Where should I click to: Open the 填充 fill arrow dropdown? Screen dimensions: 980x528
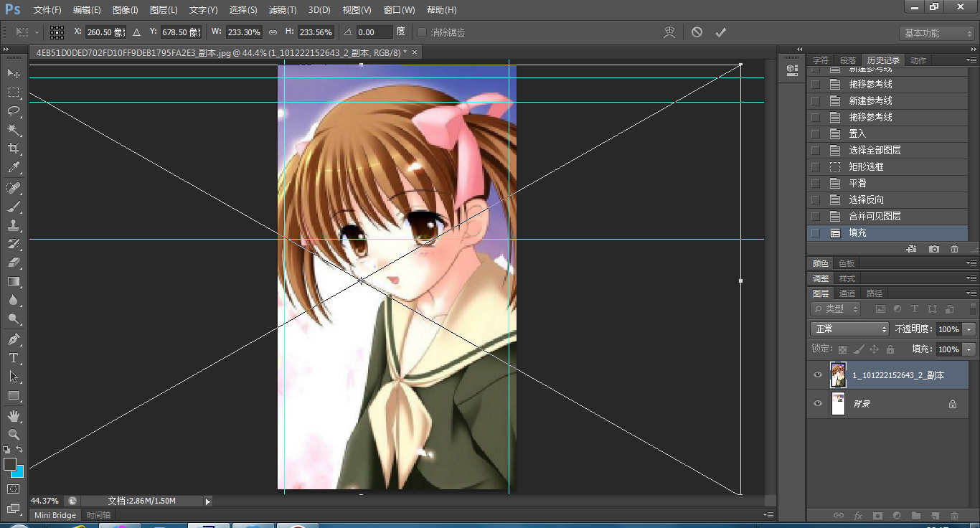coord(969,349)
